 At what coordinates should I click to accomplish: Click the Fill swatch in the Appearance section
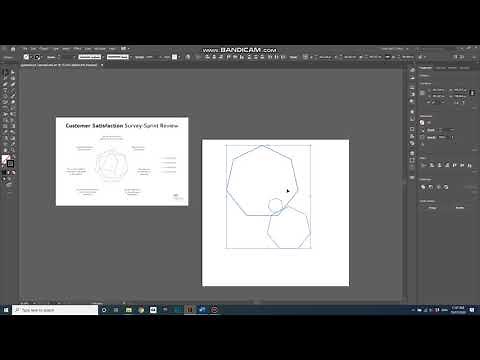point(422,123)
